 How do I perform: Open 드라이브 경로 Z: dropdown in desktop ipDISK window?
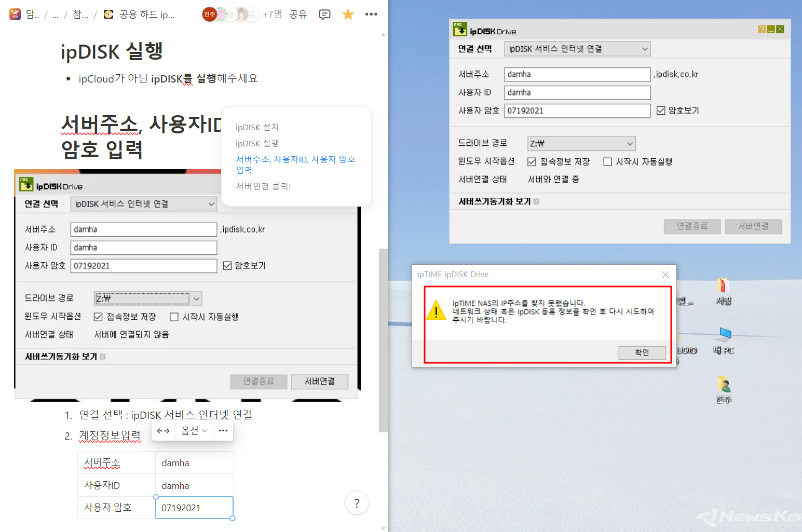pyautogui.click(x=581, y=143)
